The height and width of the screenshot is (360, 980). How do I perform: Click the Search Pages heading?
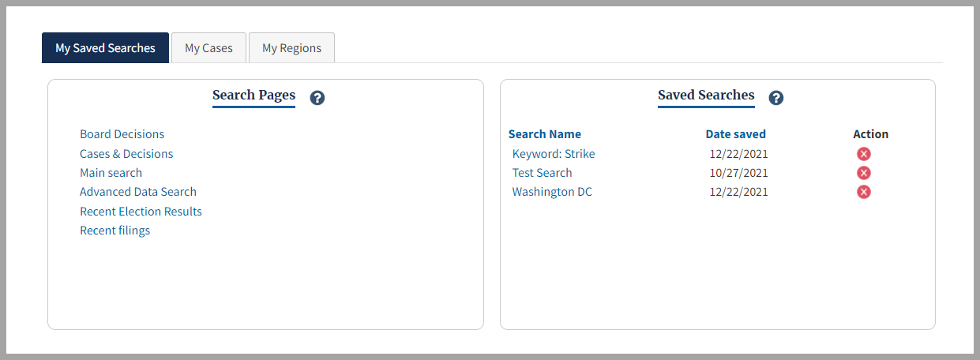pos(253,96)
